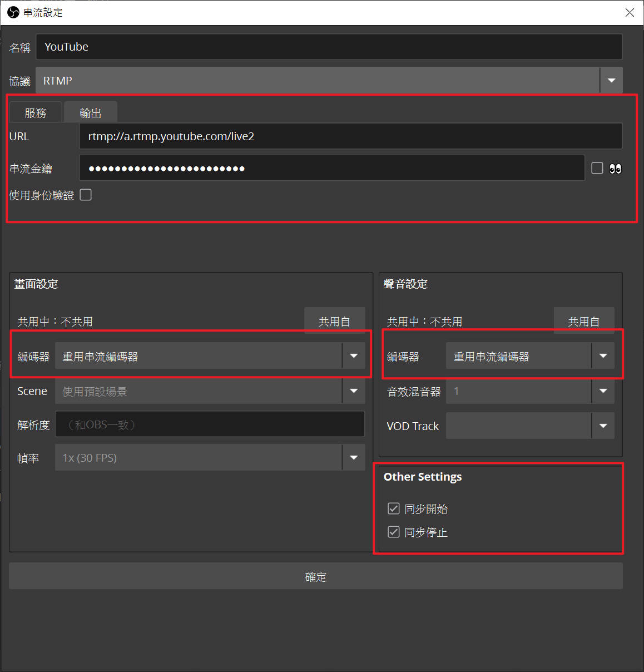The image size is (644, 672).
Task: Click 共用自 button in 聲音設定
Action: [x=583, y=321]
